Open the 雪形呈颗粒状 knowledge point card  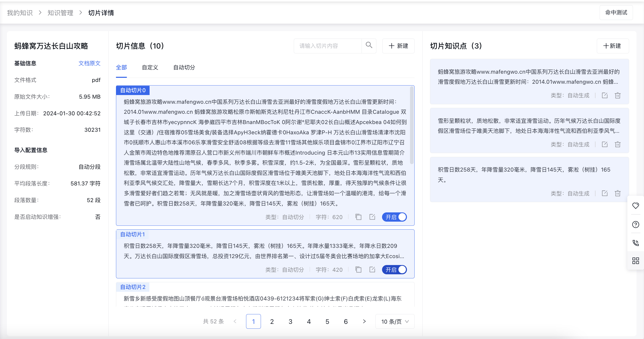[529, 130]
